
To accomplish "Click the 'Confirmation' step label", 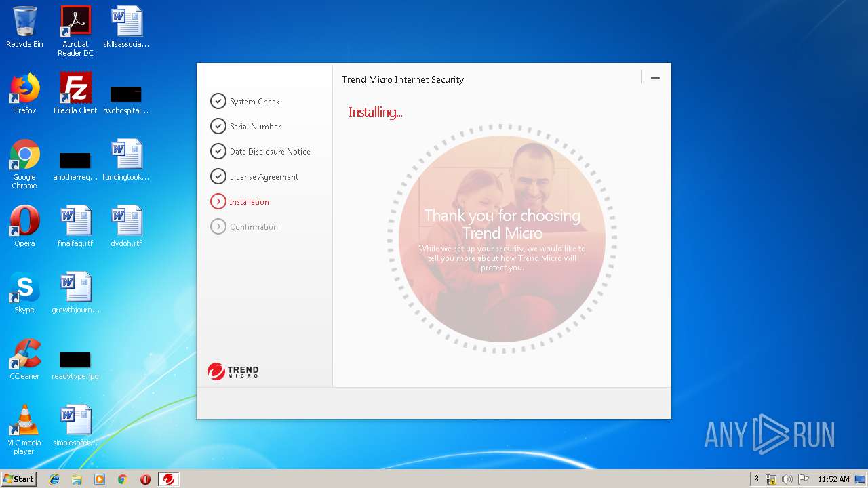I will point(254,227).
